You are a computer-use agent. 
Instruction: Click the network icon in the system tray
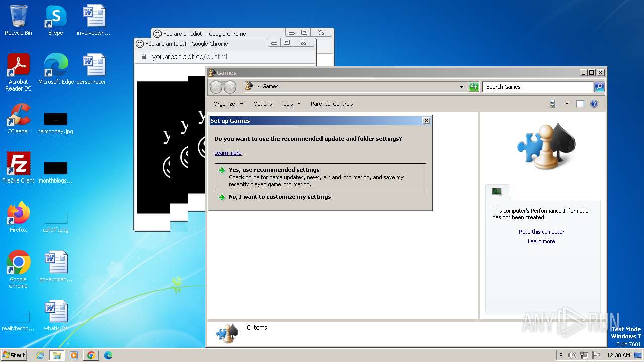tap(584, 355)
